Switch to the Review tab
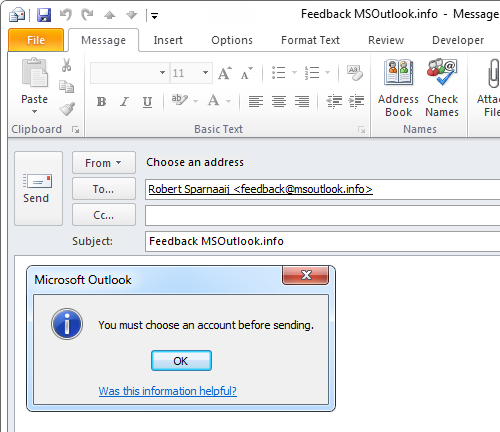This screenshot has height=432, width=500. [x=386, y=40]
